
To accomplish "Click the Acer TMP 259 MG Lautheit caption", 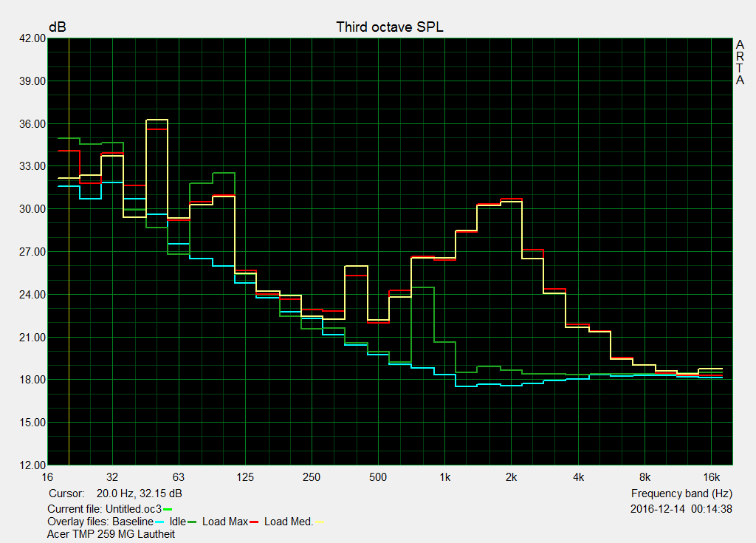I will point(111,534).
